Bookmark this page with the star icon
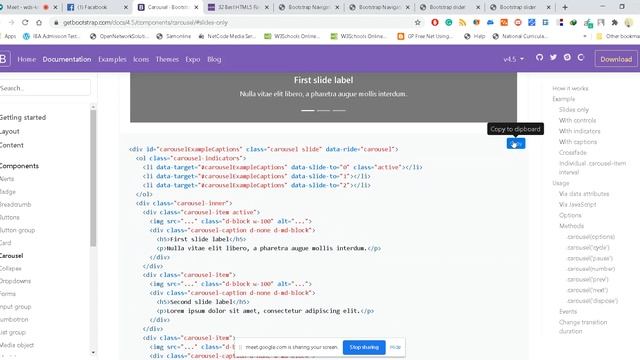The height and width of the screenshot is (360, 640). 417,22
